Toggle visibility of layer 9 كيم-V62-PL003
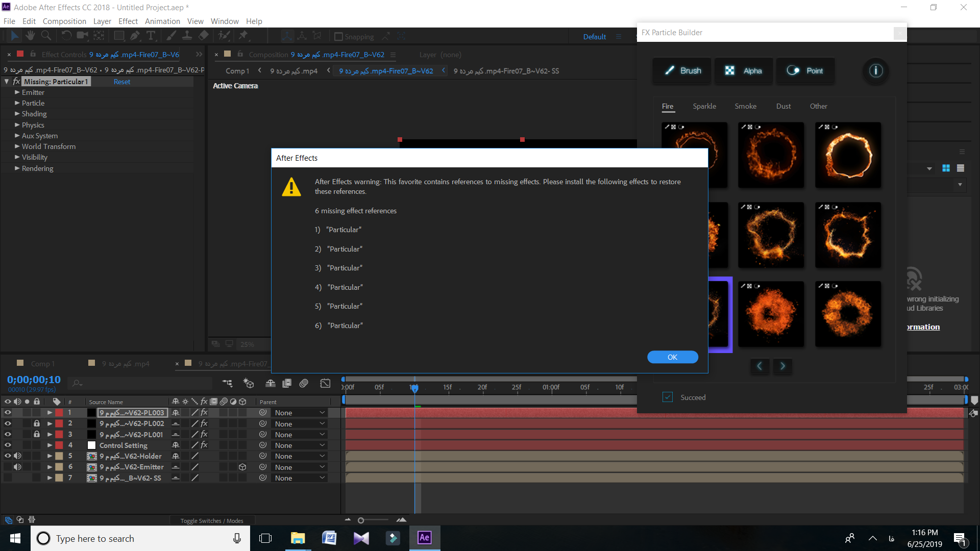 coord(6,412)
